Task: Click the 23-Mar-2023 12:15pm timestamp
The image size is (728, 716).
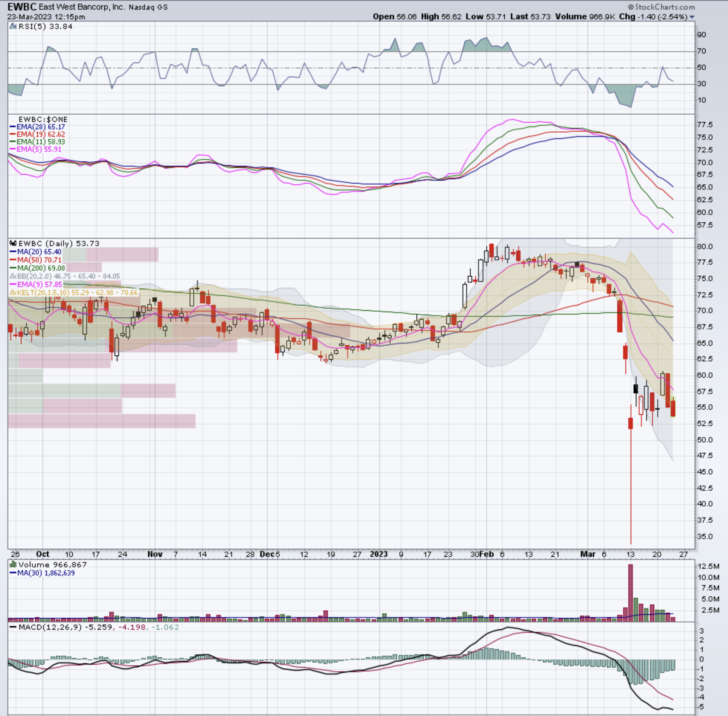Action: (46, 17)
